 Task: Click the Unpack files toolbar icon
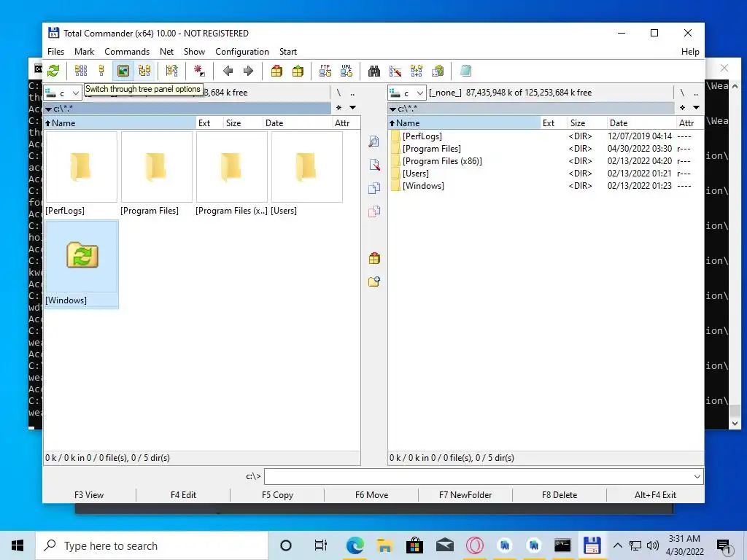298,71
